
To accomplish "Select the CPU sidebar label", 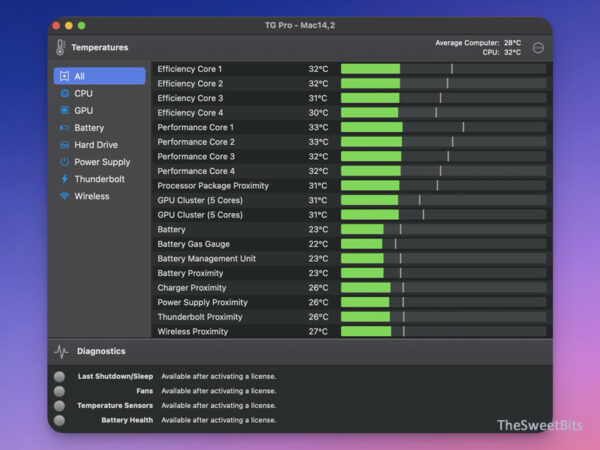I will pos(83,93).
